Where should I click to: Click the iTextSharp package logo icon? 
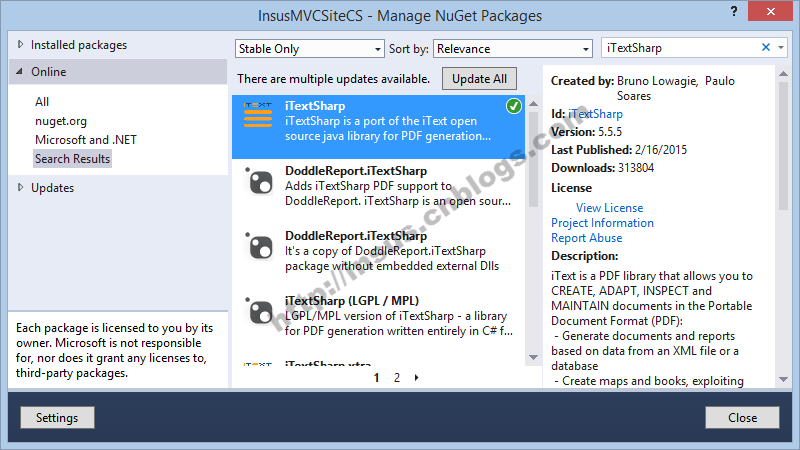(x=258, y=115)
